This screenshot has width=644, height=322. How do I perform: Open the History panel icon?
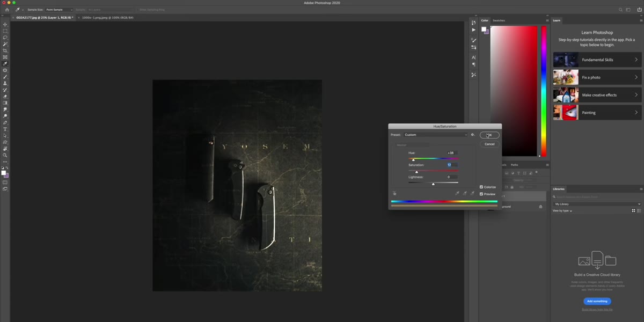coord(473,23)
